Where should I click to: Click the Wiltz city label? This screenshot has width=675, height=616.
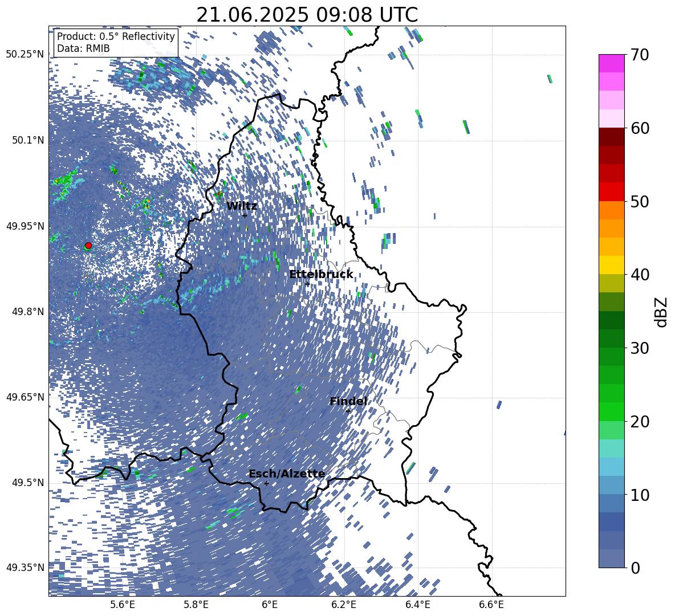click(x=242, y=206)
